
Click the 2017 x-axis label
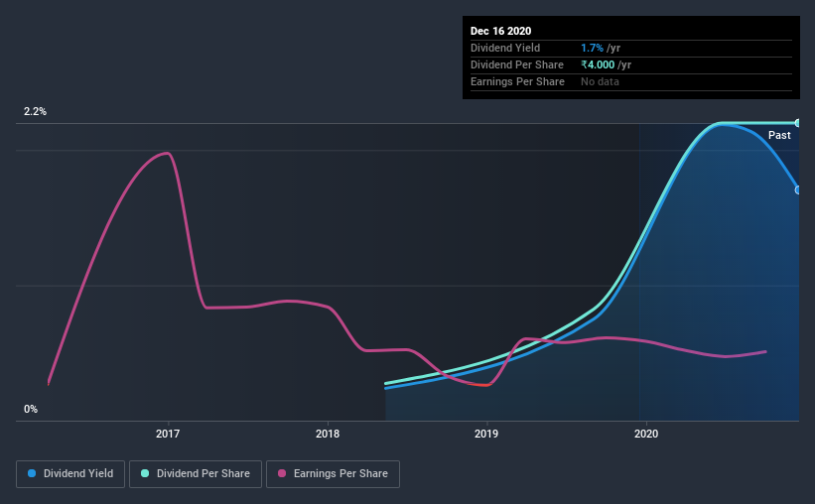(x=168, y=434)
